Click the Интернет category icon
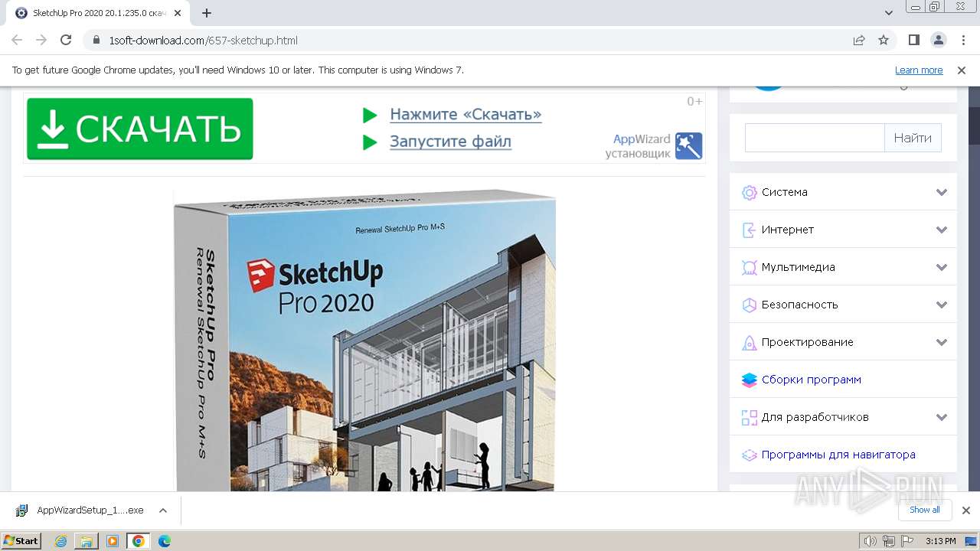Screen dimensions: 980x551 point(749,230)
